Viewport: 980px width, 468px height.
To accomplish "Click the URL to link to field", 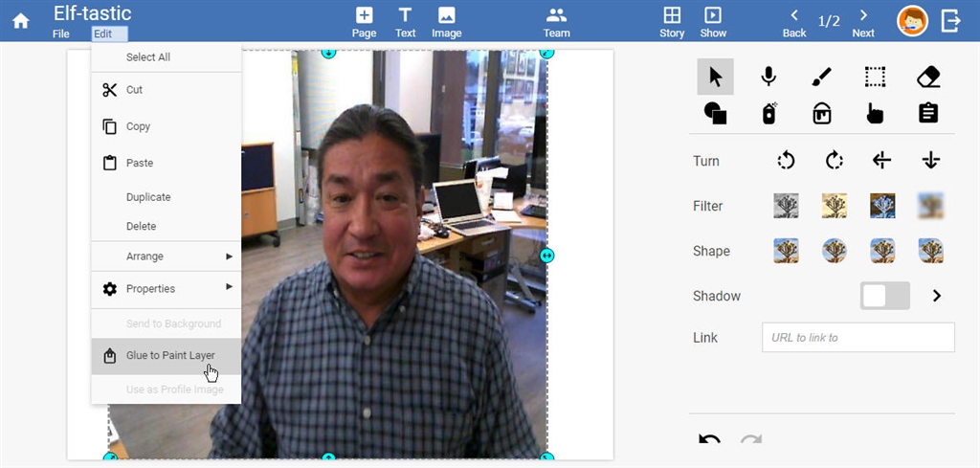I will (858, 338).
